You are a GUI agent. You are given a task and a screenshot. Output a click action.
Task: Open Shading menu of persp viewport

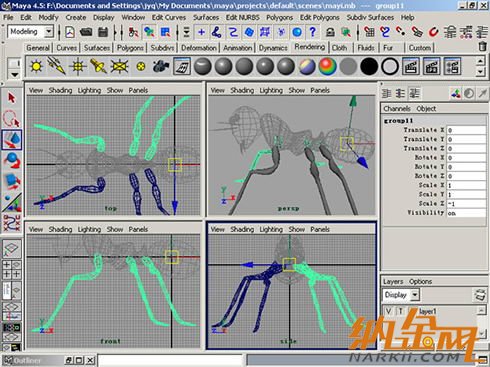pos(242,90)
